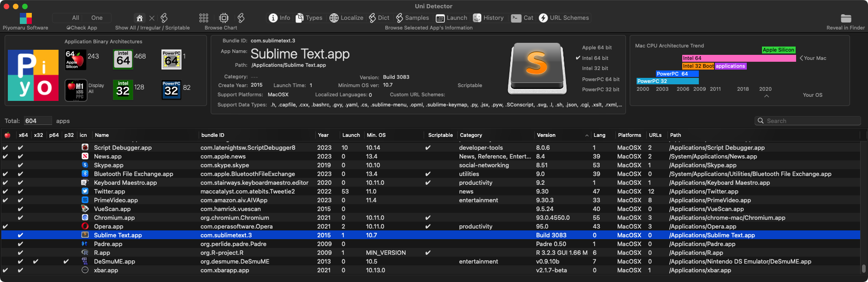868x282 pixels.
Task: Select DeSmuME.app in the list
Action: tap(115, 262)
